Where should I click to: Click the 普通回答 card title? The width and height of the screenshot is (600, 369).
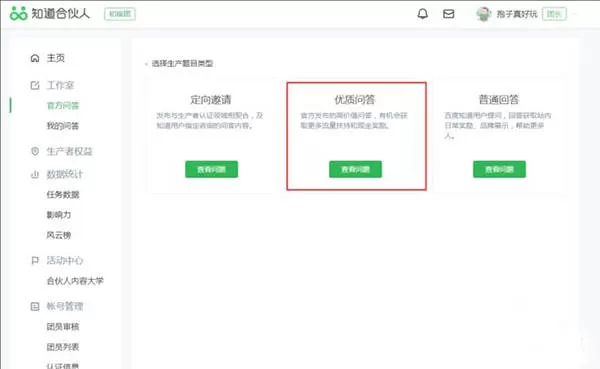(499, 100)
